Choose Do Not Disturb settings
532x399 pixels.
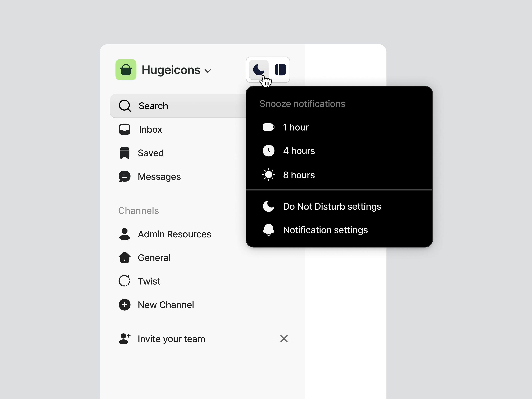pos(332,206)
